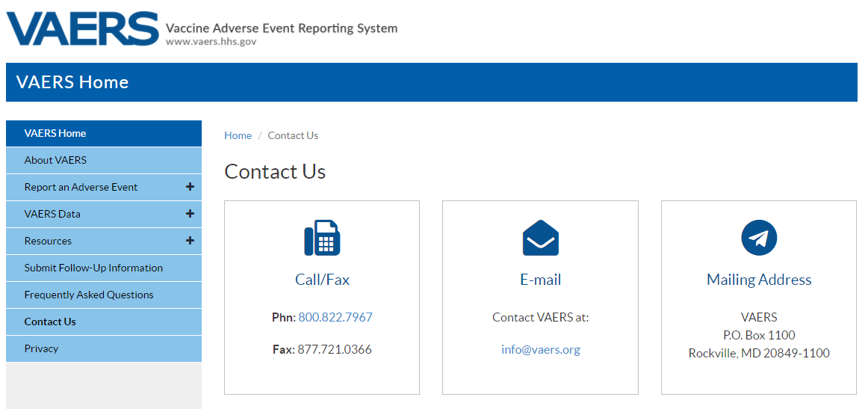Expand the VAERS Data submenu
This screenshot has width=868, height=409.
click(190, 214)
